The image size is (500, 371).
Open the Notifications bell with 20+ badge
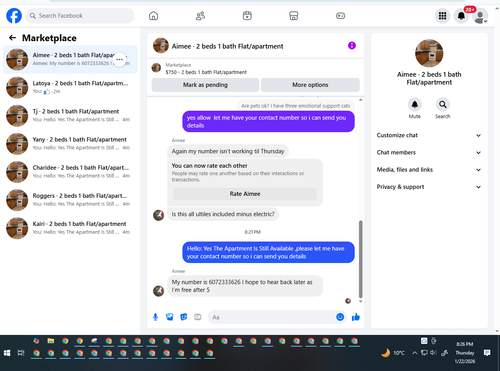click(461, 16)
